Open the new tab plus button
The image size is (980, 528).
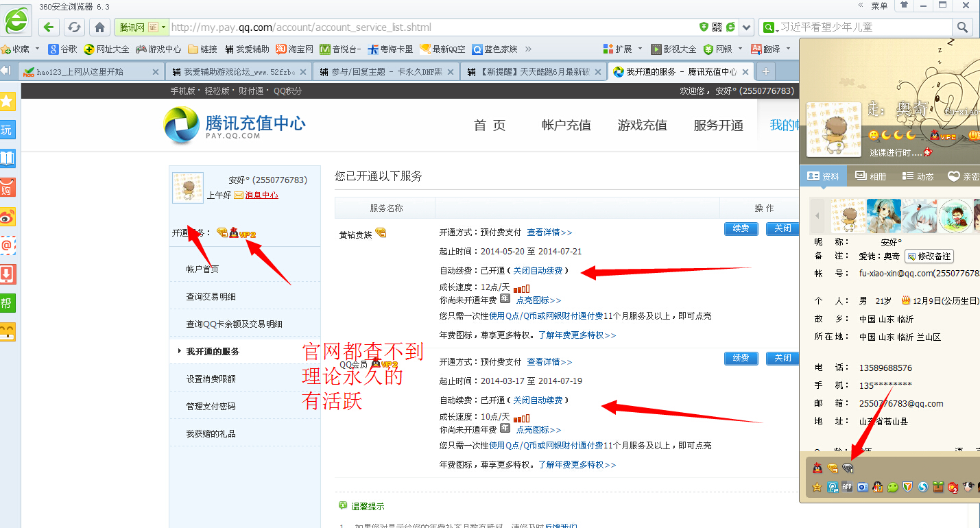[x=766, y=71]
